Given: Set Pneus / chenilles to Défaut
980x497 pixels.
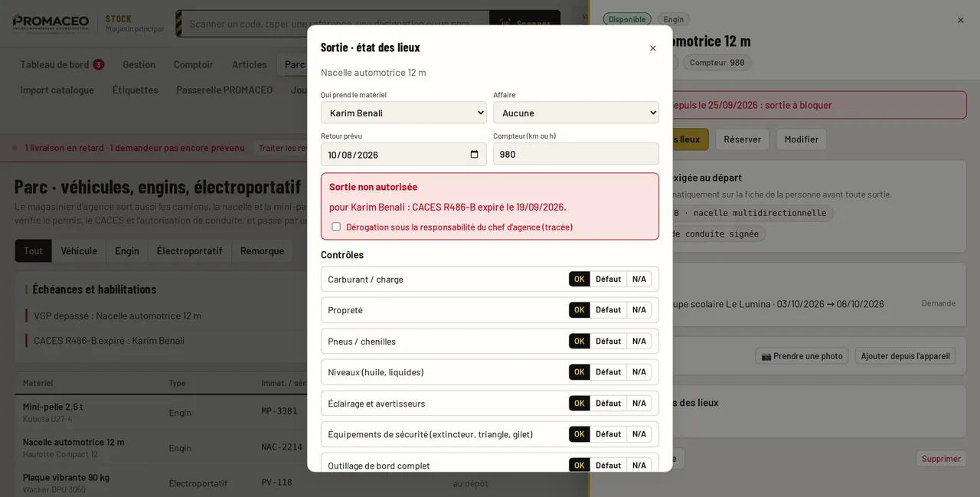Looking at the screenshot, I should (x=608, y=341).
